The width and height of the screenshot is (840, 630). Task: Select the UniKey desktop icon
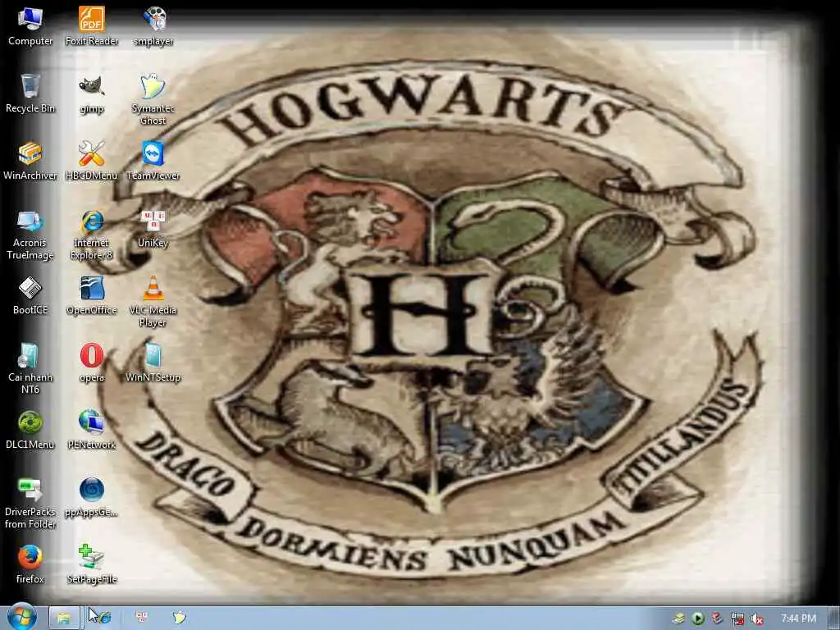coord(153,229)
